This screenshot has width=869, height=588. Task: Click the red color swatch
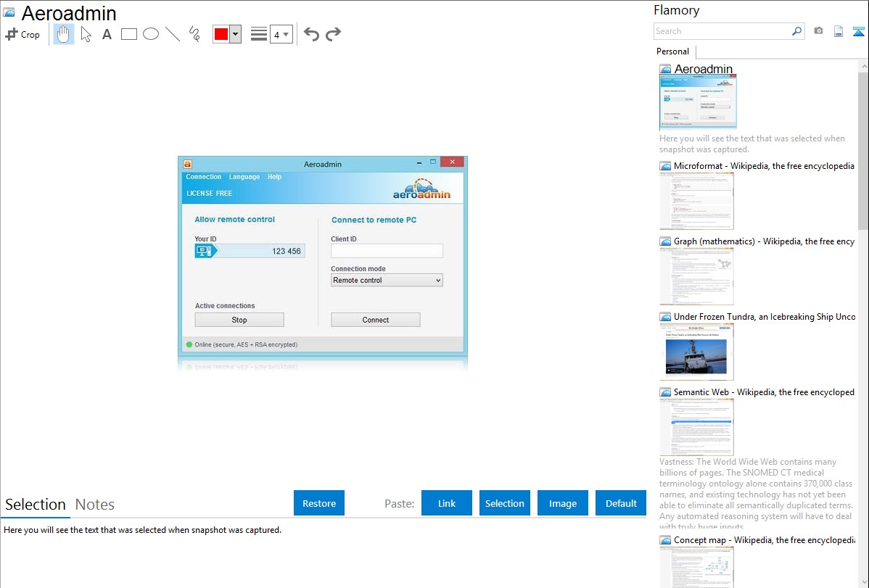pyautogui.click(x=221, y=34)
